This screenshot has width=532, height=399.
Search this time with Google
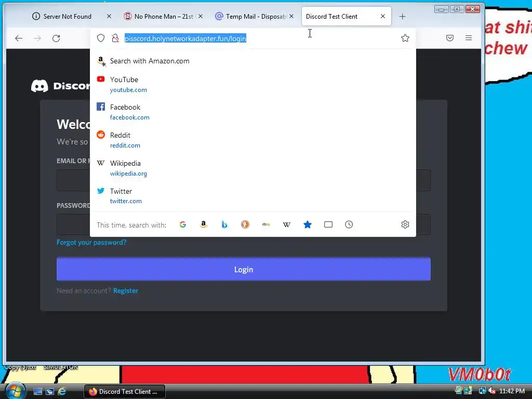click(x=183, y=224)
